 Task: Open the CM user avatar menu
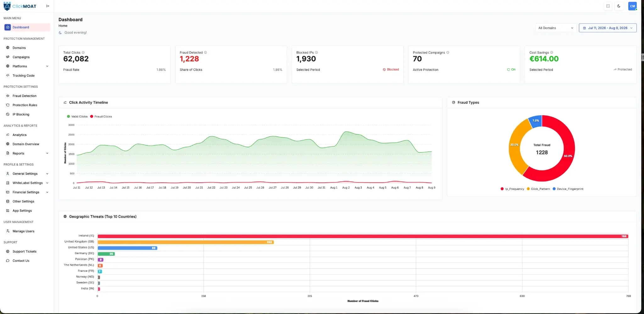click(x=632, y=6)
